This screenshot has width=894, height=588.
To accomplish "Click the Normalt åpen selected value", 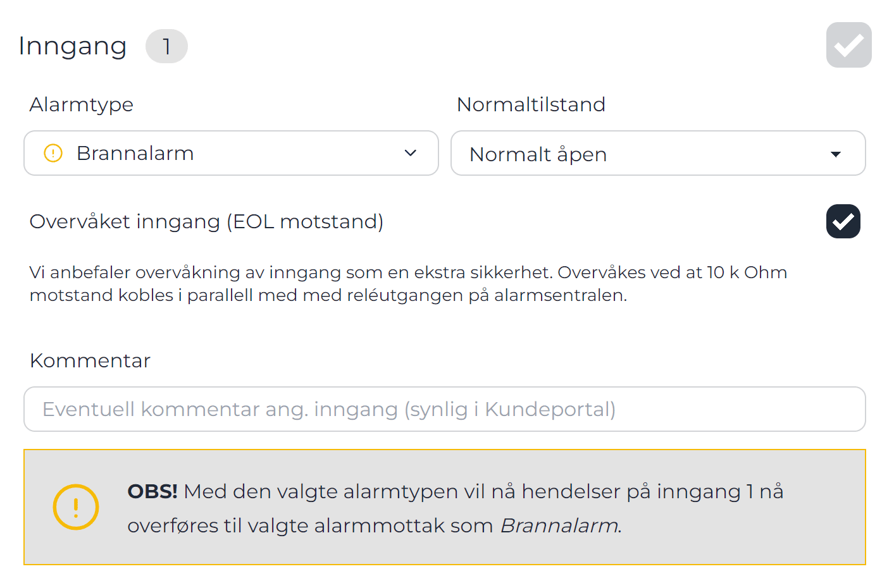I will click(538, 154).
